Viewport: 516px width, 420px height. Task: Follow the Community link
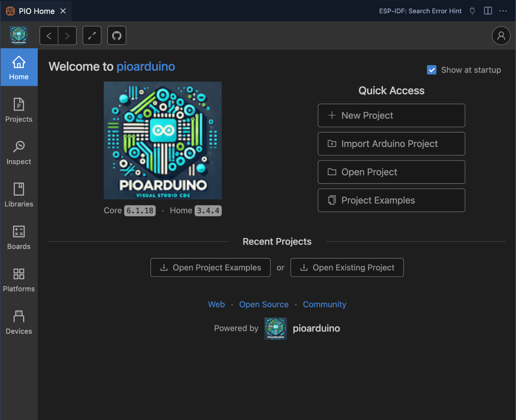[324, 304]
